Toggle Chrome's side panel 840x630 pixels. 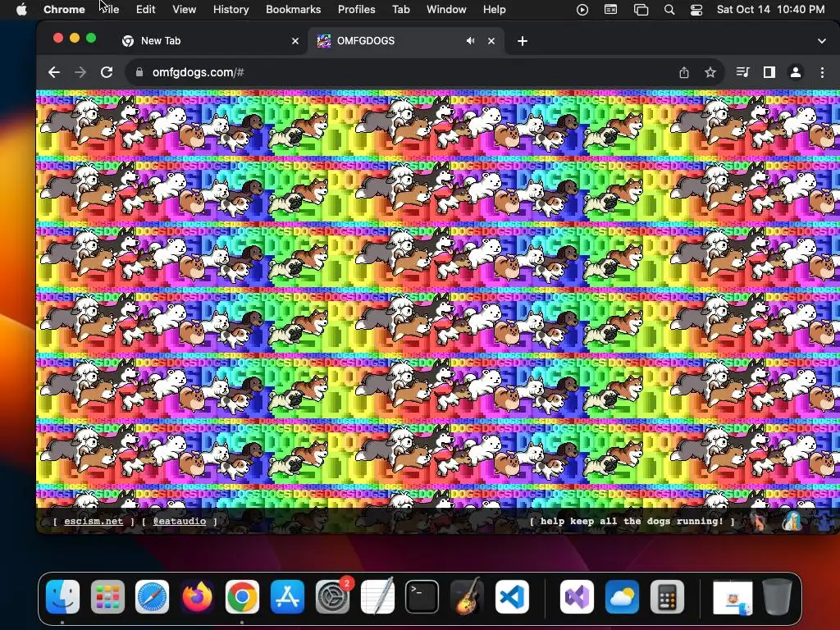coord(769,72)
